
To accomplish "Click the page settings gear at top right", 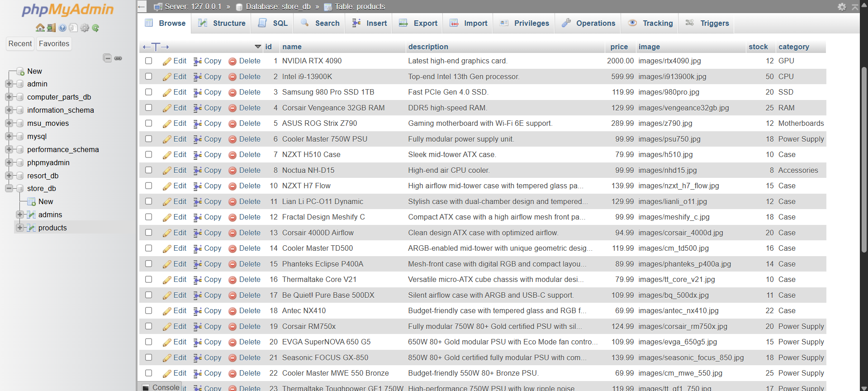I will pyautogui.click(x=842, y=7).
